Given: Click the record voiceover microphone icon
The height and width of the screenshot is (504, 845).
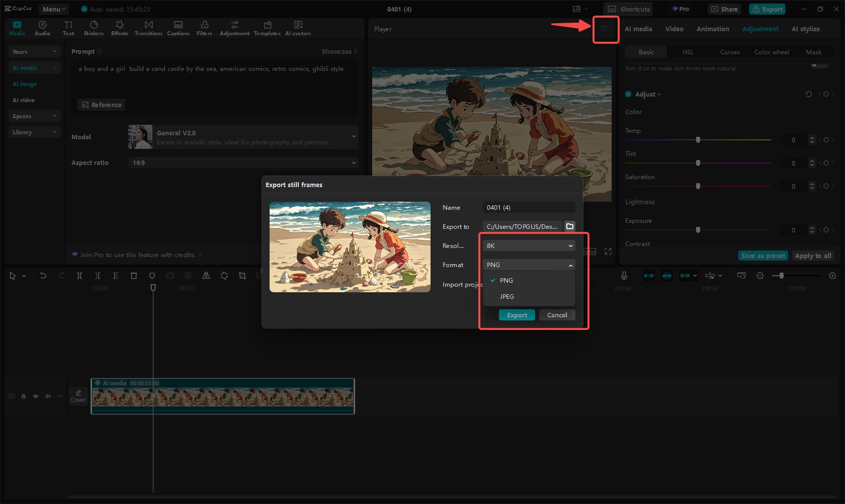Looking at the screenshot, I should [x=624, y=276].
